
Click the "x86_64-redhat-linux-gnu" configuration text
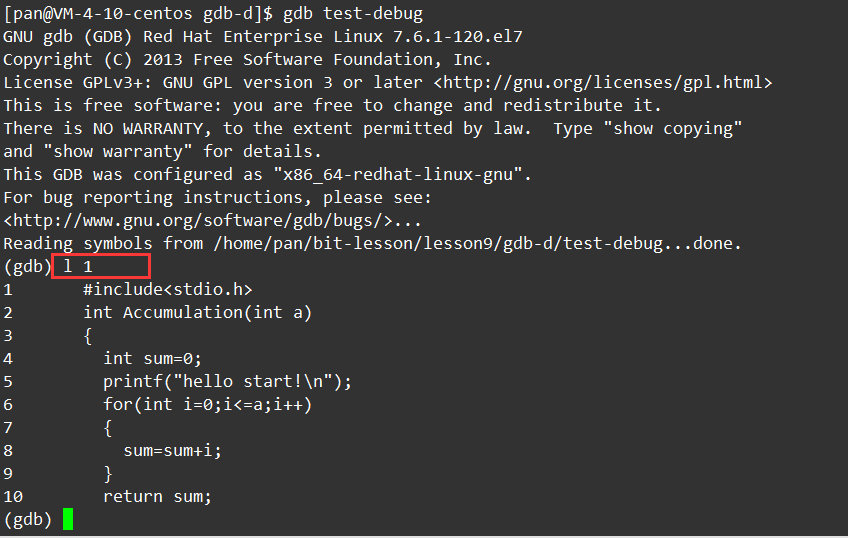click(x=398, y=175)
